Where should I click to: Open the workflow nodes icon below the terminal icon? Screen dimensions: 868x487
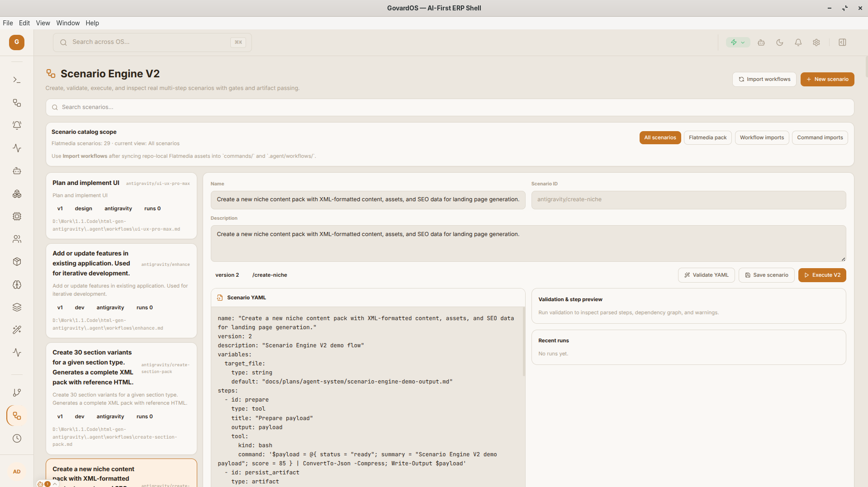tap(17, 103)
